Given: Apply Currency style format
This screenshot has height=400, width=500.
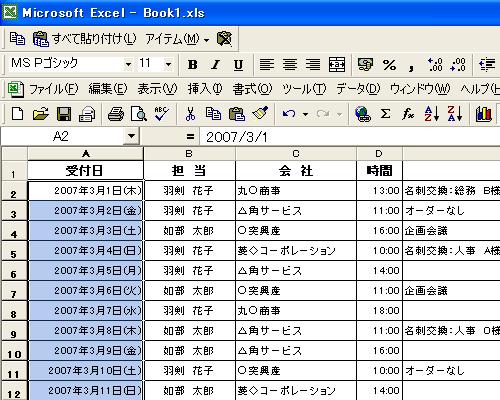Looking at the screenshot, I should pos(365,64).
